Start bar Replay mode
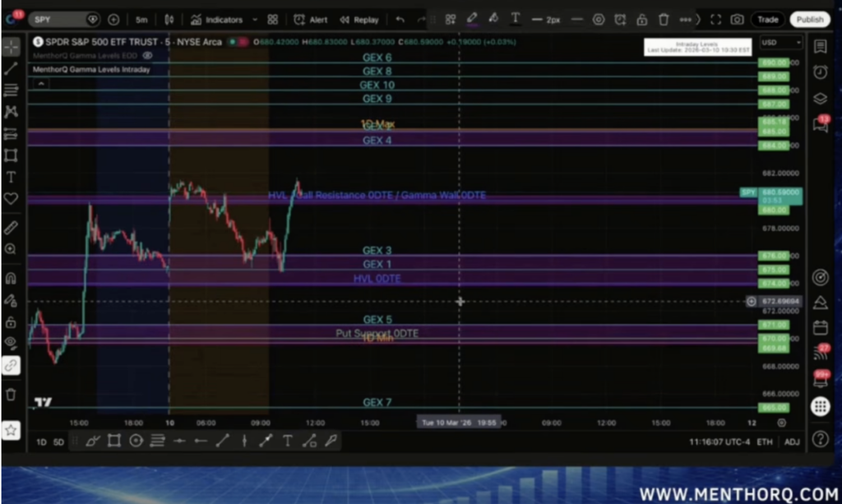 coord(359,20)
